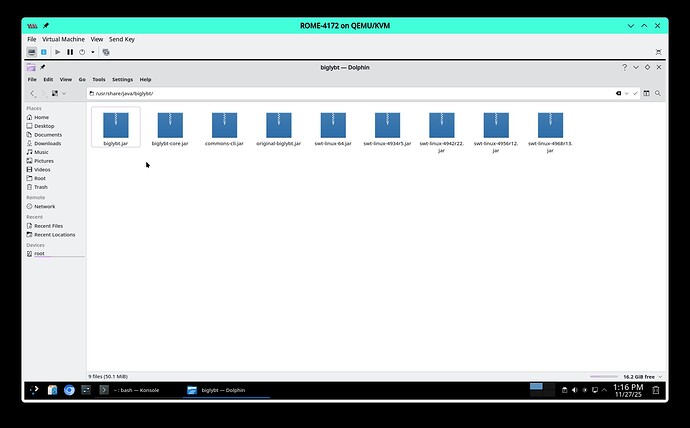Toggle VM fullscreen icon at right

(x=657, y=51)
